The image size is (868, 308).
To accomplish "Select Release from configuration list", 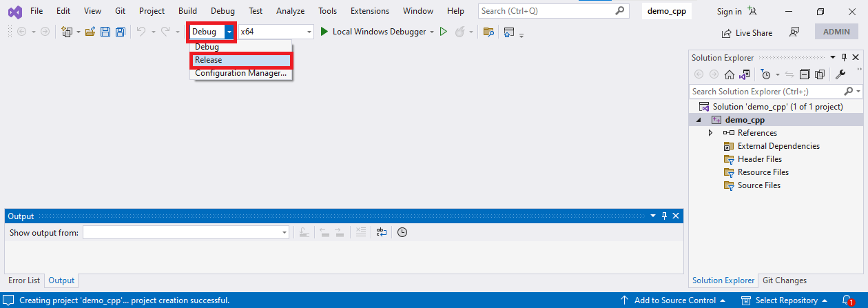I will pyautogui.click(x=241, y=60).
